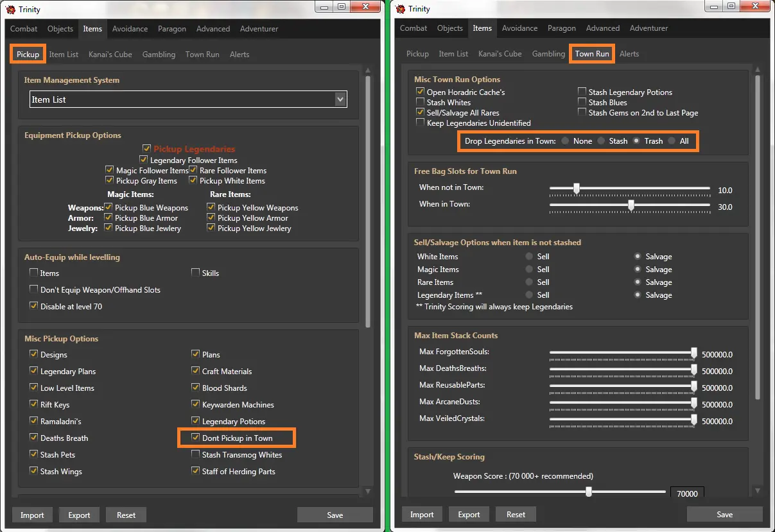The height and width of the screenshot is (532, 775).
Task: Toggle Disable at level 70 checkbox
Action: tap(34, 307)
